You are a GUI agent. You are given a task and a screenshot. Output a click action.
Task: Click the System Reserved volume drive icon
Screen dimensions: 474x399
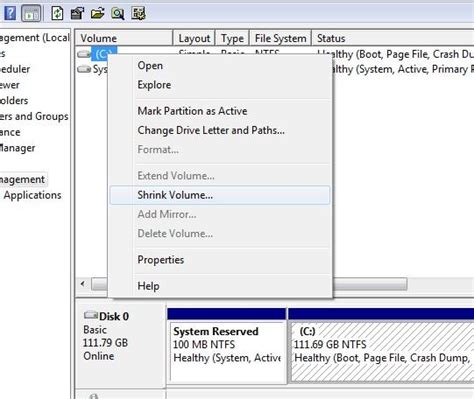[84, 69]
